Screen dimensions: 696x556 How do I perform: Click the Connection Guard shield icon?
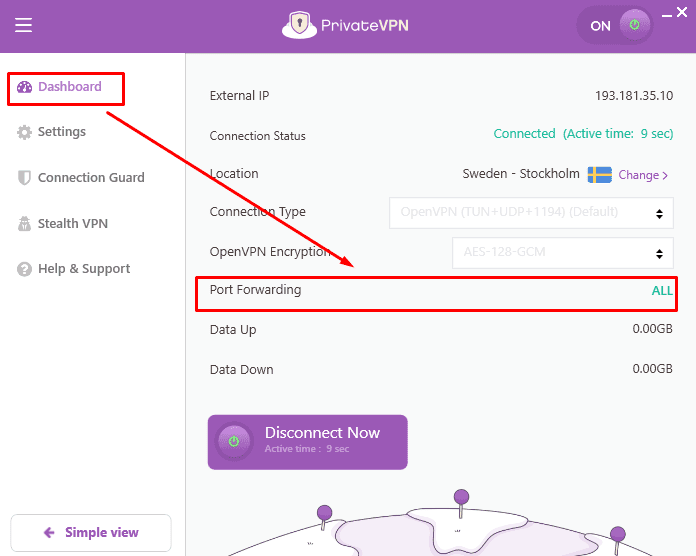24,177
